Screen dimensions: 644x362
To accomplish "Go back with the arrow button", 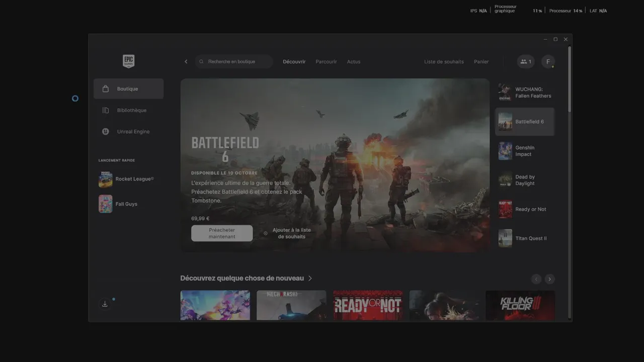I will (x=186, y=62).
